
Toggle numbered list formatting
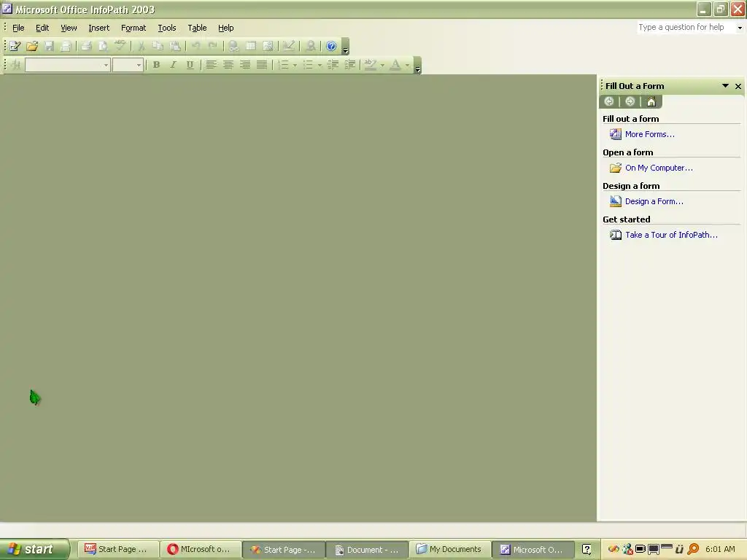pyautogui.click(x=283, y=65)
